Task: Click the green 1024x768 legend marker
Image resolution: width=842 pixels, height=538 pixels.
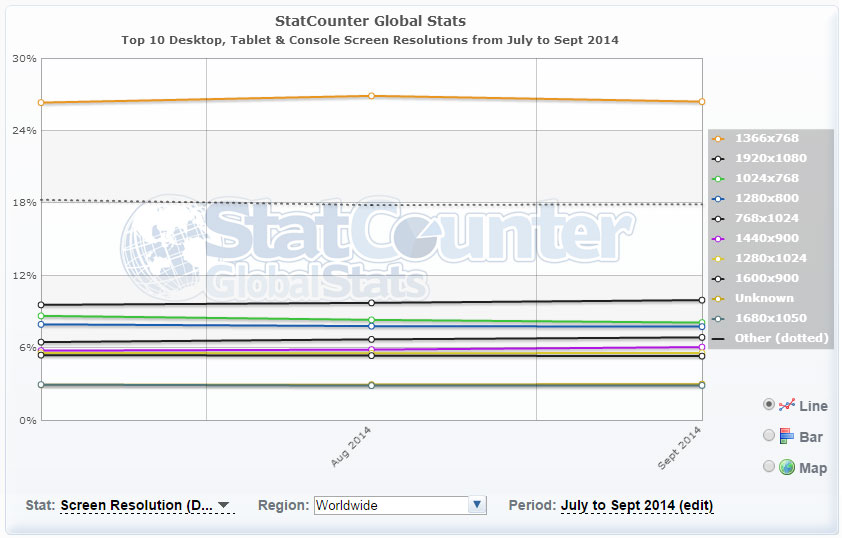Action: 718,179
